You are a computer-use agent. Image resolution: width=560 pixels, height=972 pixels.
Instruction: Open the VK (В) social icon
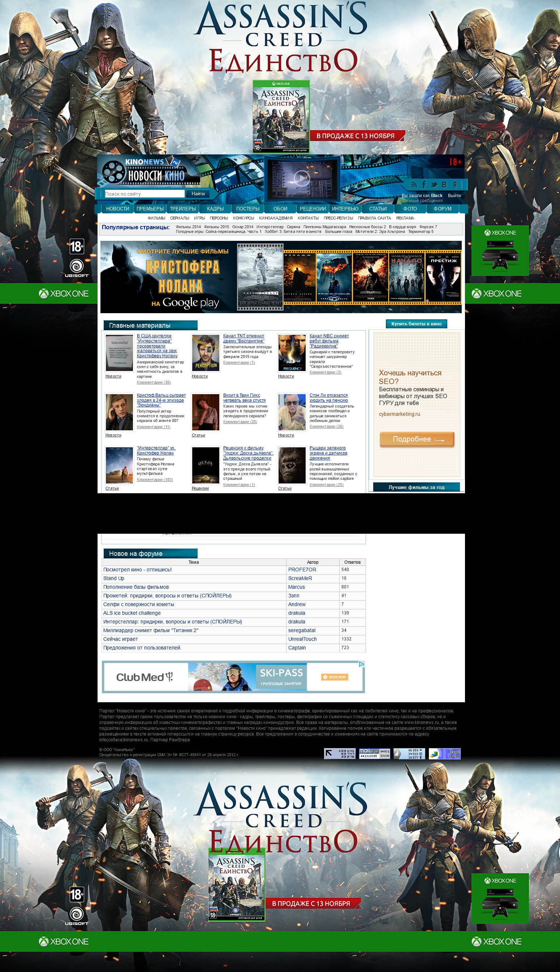coord(444,185)
